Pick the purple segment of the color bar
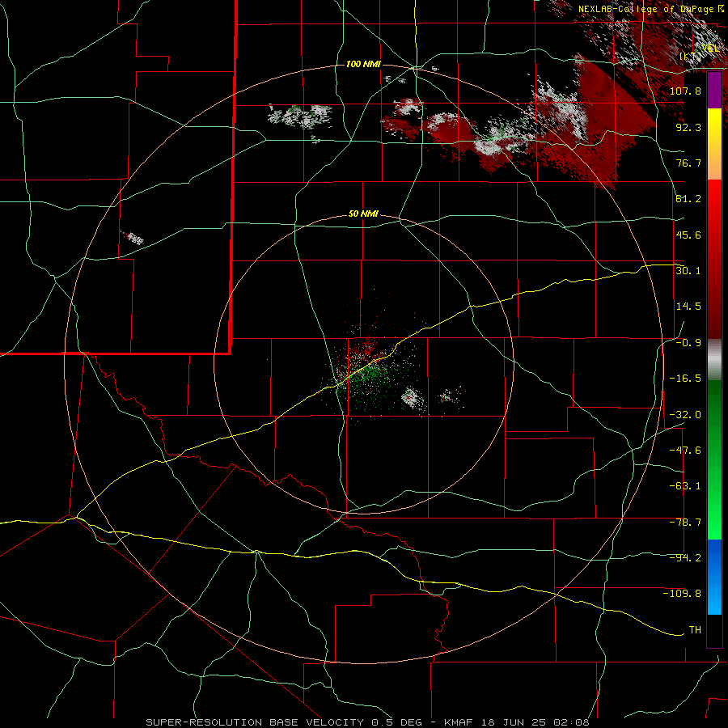The height and width of the screenshot is (728, 728). point(714,91)
